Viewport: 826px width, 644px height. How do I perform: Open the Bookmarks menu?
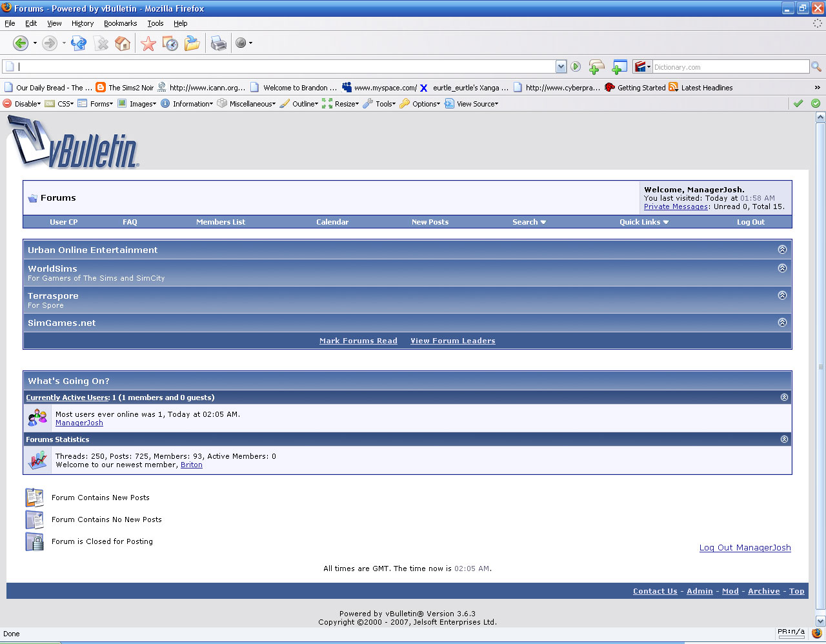pos(120,23)
